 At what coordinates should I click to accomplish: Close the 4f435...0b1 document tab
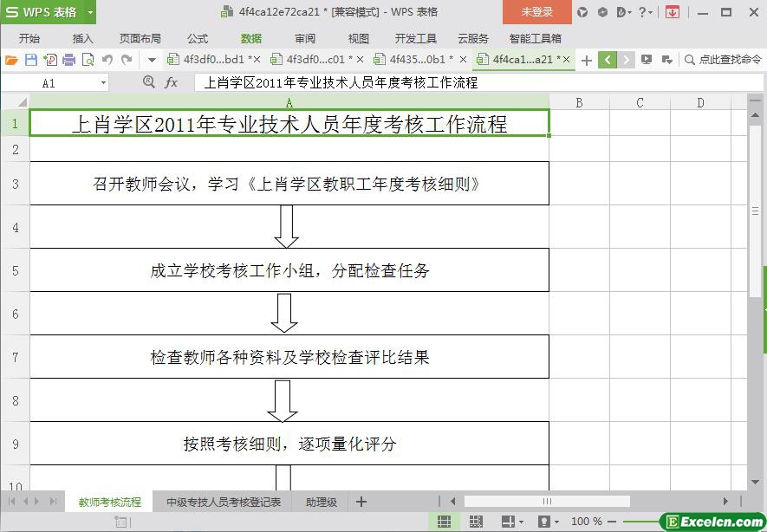[463, 60]
